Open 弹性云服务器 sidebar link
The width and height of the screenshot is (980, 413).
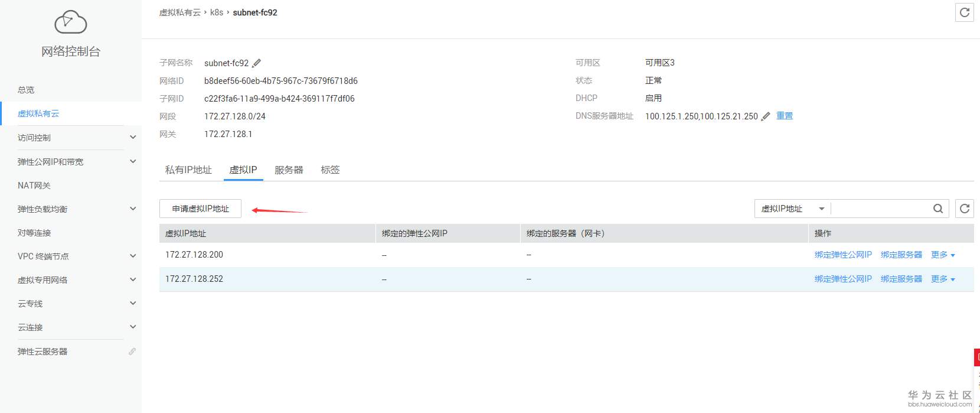click(43, 352)
